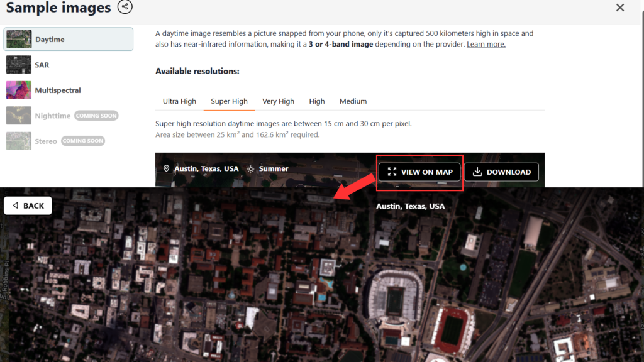Click the sun icon beside Summer
The width and height of the screenshot is (644, 362).
[250, 168]
